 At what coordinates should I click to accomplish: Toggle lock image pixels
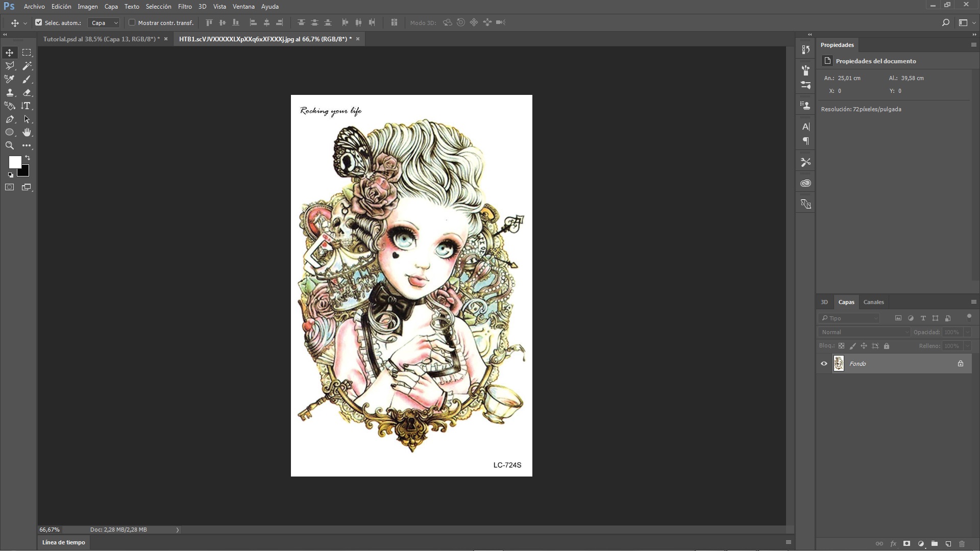(853, 346)
